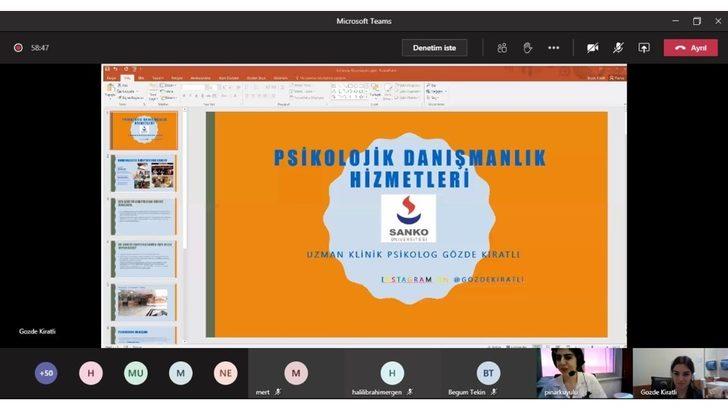This screenshot has height=410, width=728.
Task: Select the NE participant avatar
Action: click(226, 373)
